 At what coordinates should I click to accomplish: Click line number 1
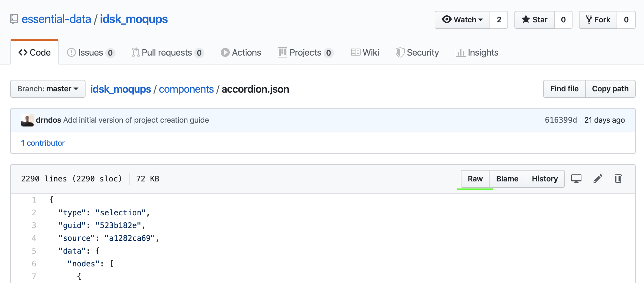pos(34,200)
